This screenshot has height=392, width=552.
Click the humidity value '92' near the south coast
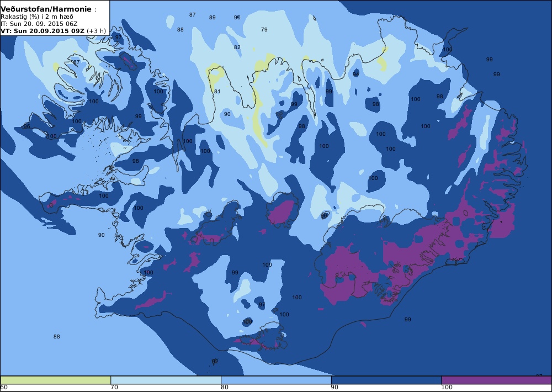(x=215, y=362)
